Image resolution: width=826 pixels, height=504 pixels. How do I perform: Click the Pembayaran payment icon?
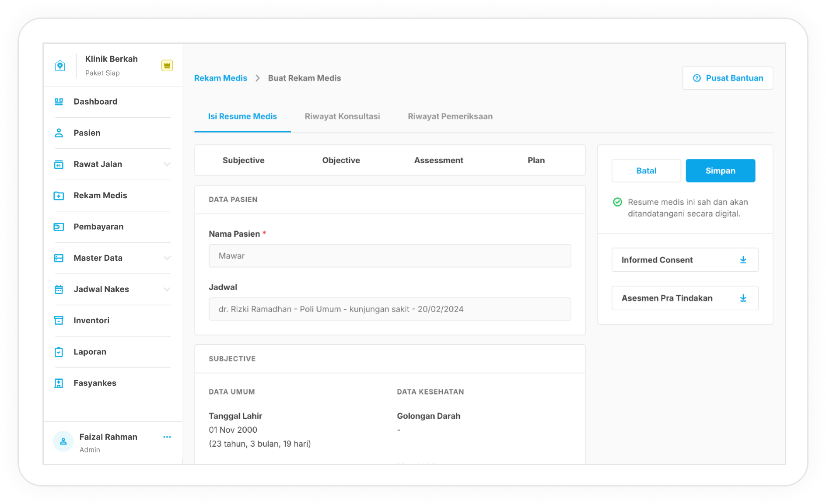coord(59,227)
